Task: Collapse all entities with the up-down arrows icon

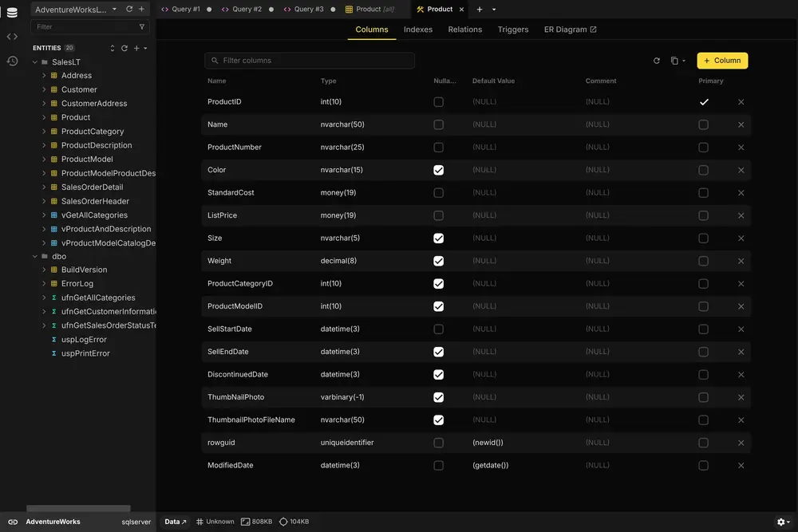Action: [x=112, y=48]
